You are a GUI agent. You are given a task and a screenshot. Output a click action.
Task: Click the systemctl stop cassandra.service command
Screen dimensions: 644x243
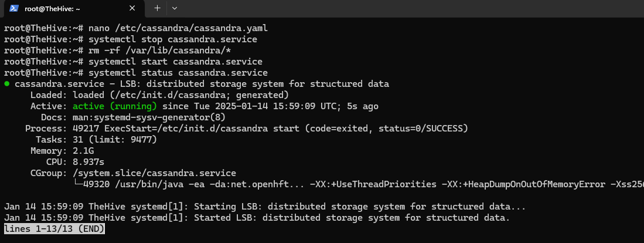pyautogui.click(x=173, y=39)
